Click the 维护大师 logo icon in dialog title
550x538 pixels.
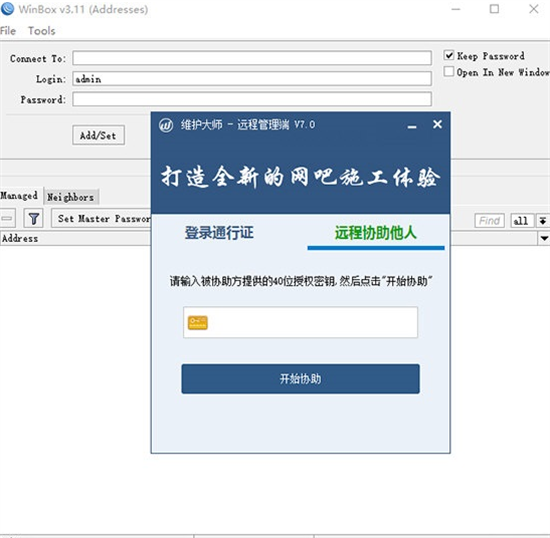coord(166,125)
